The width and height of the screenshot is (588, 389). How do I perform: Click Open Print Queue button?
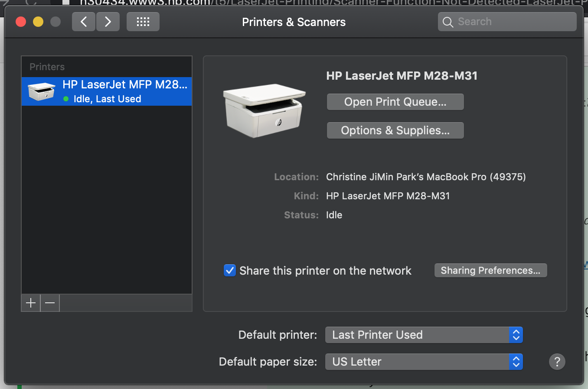click(395, 102)
